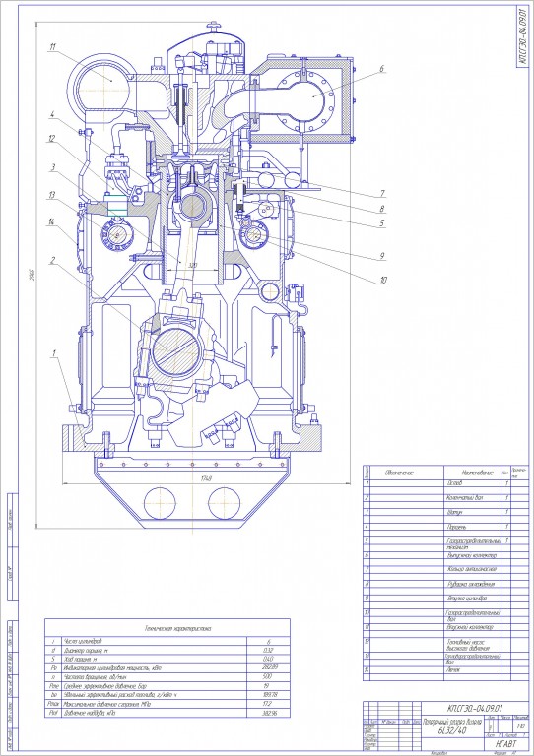
Task: Click callout number 2 near the crankshaft leader
Action: (x=52, y=261)
